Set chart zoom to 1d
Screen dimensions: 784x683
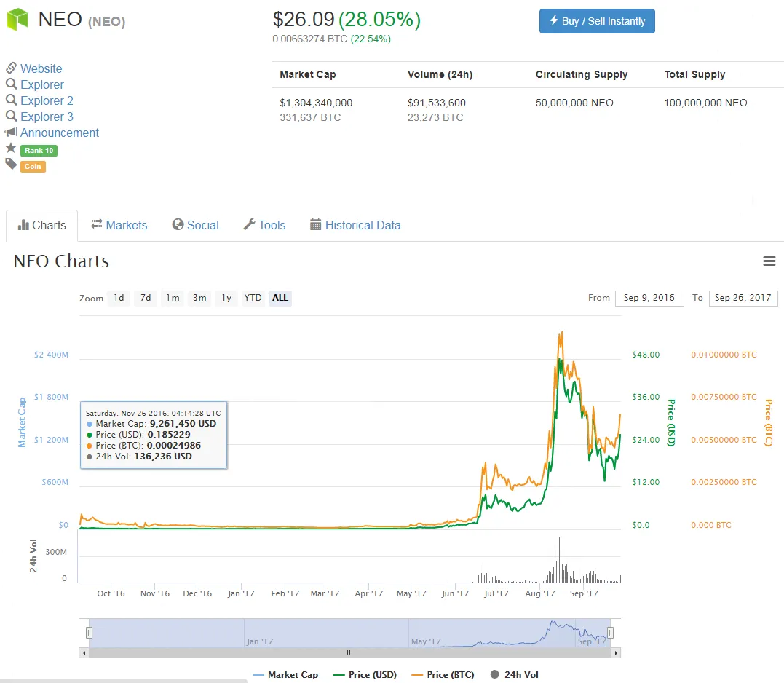click(119, 298)
